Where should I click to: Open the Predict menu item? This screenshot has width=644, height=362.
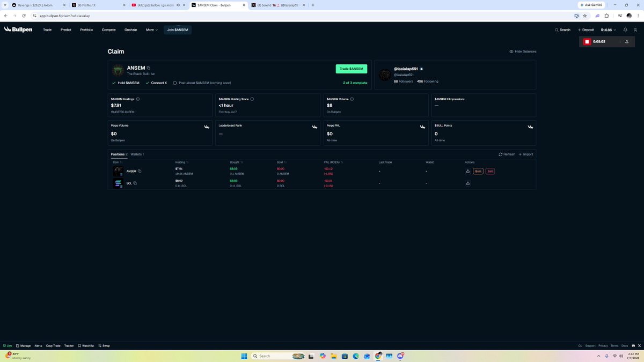point(66,30)
